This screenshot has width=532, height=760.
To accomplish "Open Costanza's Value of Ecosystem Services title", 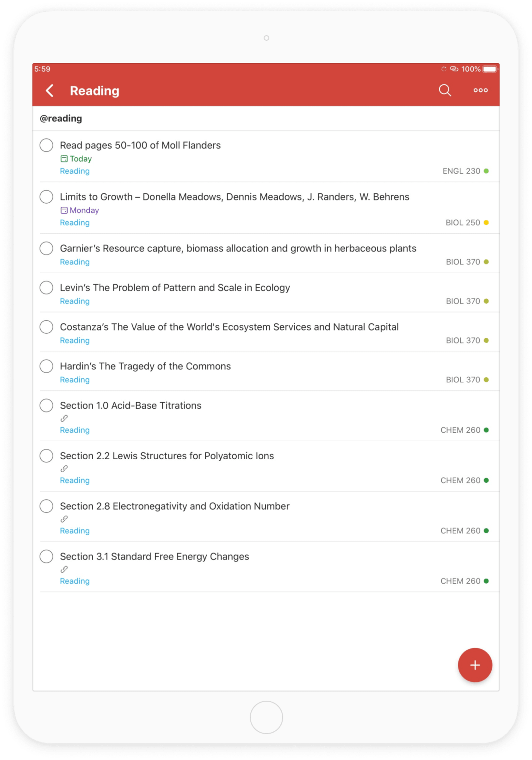I will point(229,327).
